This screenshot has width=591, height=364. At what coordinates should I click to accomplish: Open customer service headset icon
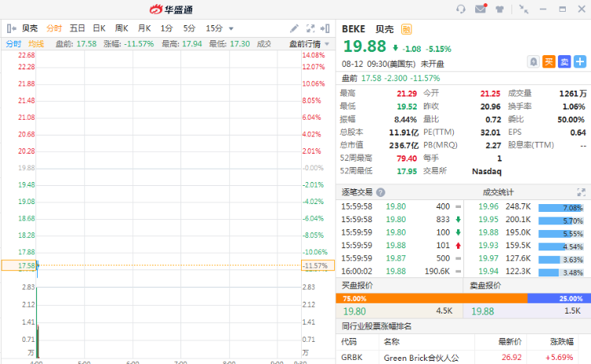pyautogui.click(x=461, y=9)
